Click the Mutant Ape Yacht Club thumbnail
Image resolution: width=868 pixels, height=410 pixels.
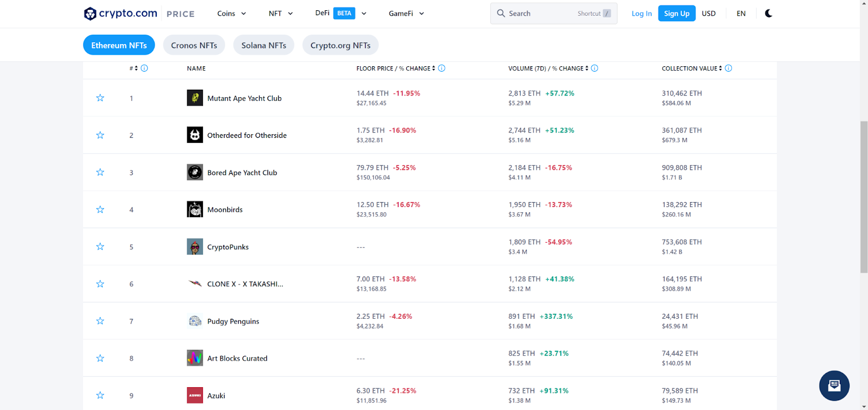coord(195,98)
